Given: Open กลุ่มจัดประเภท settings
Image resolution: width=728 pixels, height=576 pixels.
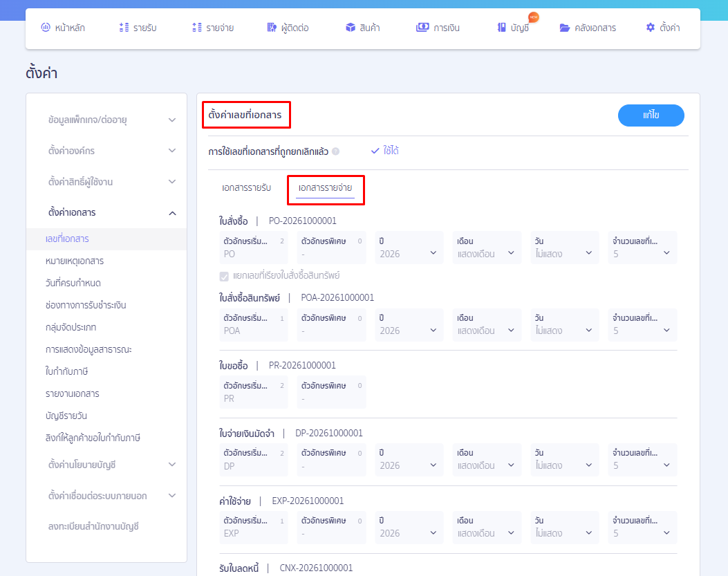Looking at the screenshot, I should 71,328.
